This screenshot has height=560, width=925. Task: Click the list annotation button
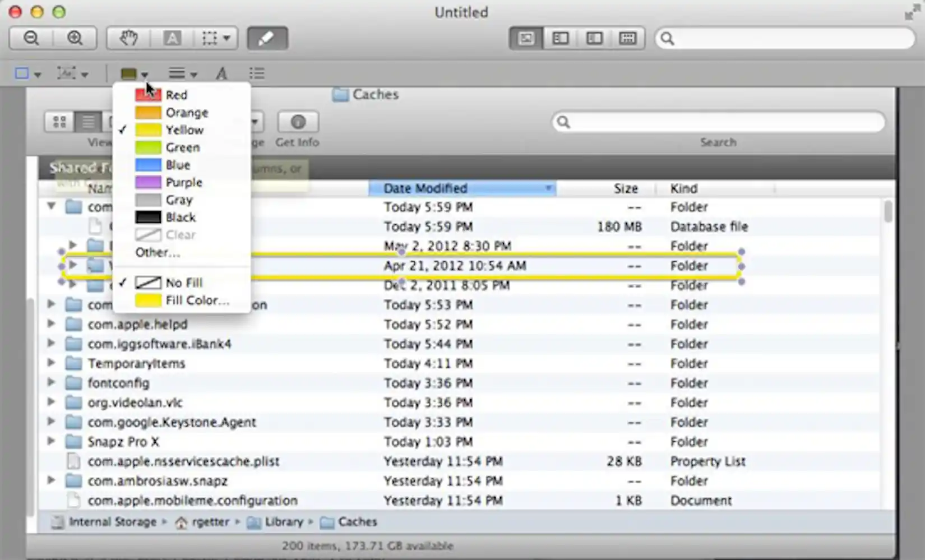256,73
